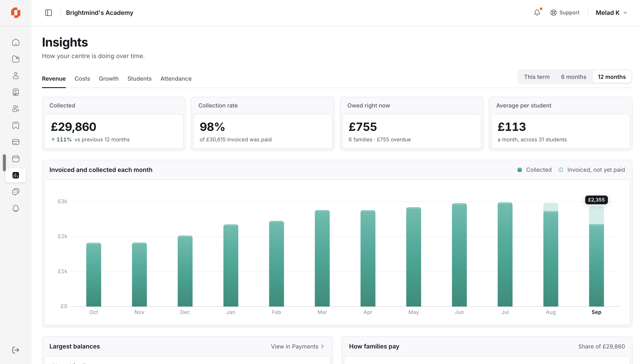Open the bookmark icon in sidebar

(x=16, y=125)
